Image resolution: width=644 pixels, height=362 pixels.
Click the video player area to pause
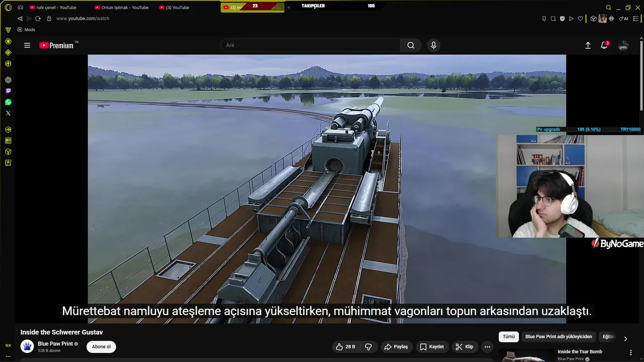(x=327, y=189)
